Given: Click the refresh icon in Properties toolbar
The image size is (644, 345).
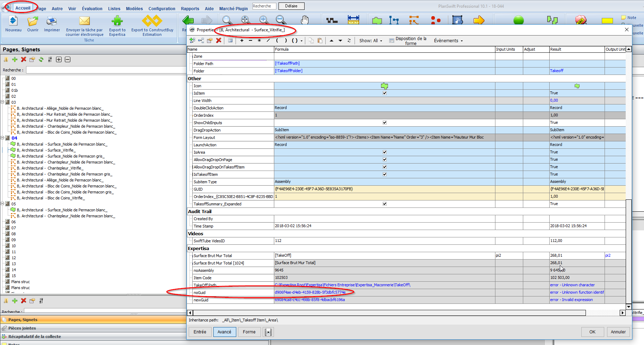Looking at the screenshot, I should point(349,40).
